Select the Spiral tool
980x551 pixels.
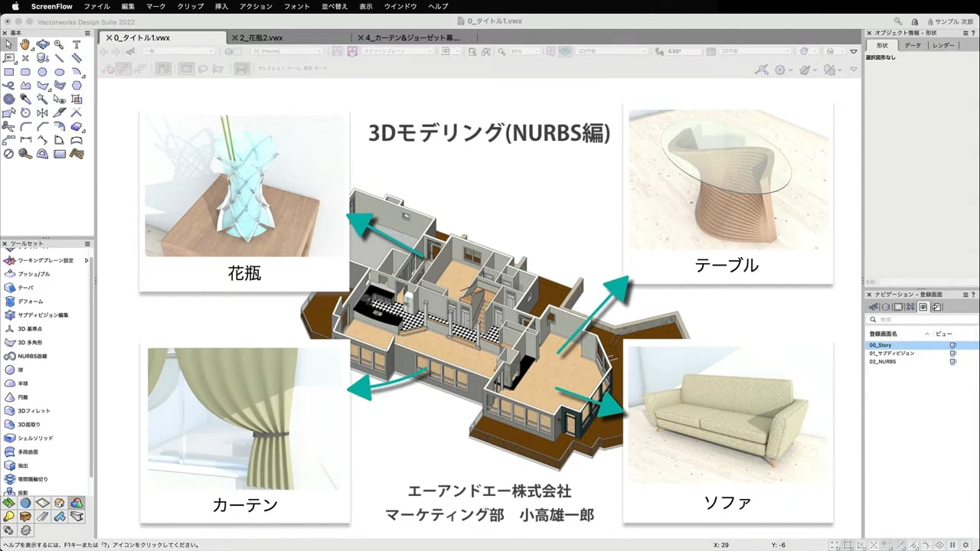click(8, 99)
